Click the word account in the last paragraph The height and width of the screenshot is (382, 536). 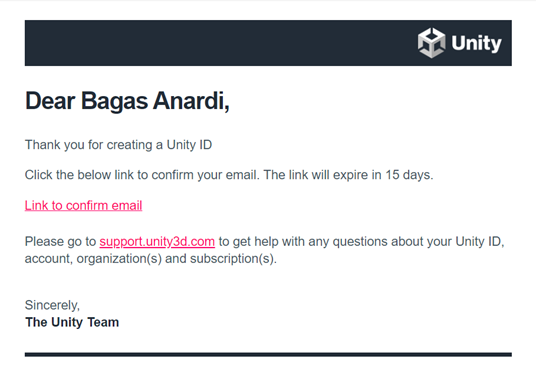[49, 259]
